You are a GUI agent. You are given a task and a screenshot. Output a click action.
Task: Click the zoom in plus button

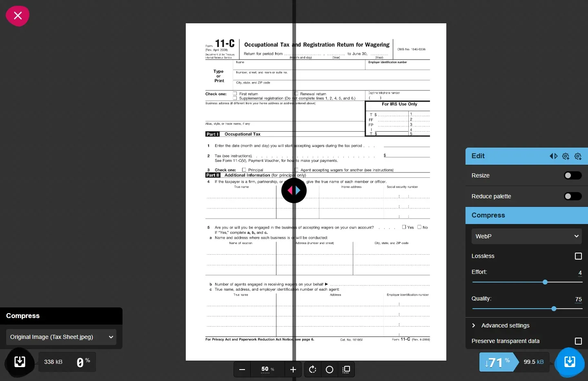(x=293, y=370)
